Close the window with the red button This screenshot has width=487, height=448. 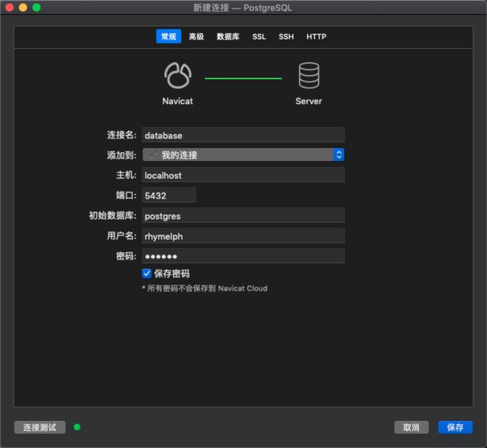pyautogui.click(x=9, y=7)
